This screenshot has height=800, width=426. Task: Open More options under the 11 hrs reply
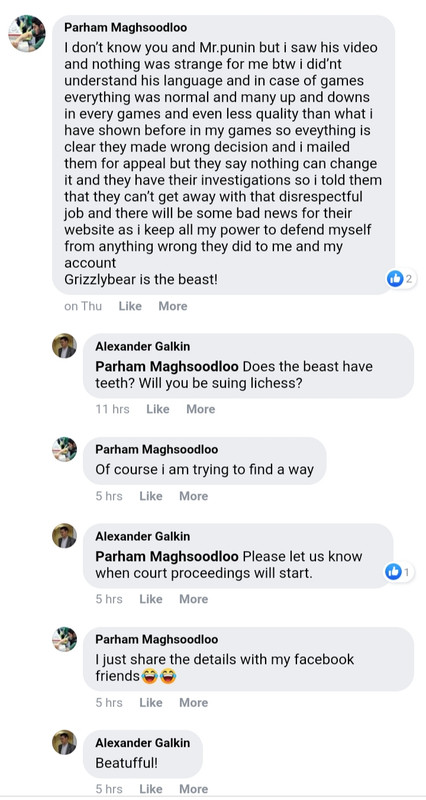(x=201, y=409)
